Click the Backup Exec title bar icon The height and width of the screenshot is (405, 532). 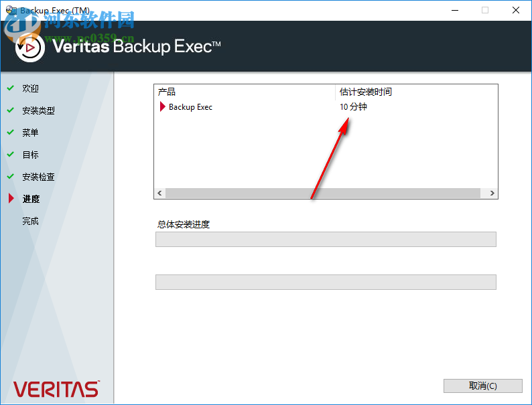tap(11, 10)
